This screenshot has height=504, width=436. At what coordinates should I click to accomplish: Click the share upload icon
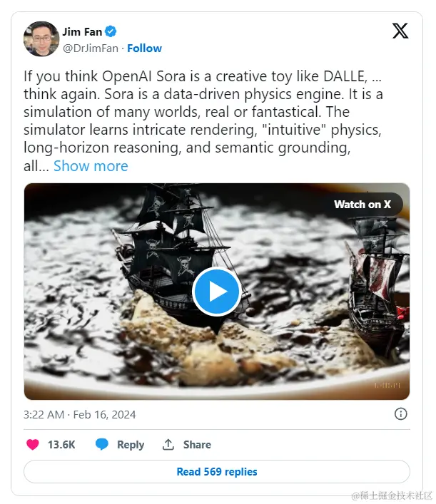(168, 444)
